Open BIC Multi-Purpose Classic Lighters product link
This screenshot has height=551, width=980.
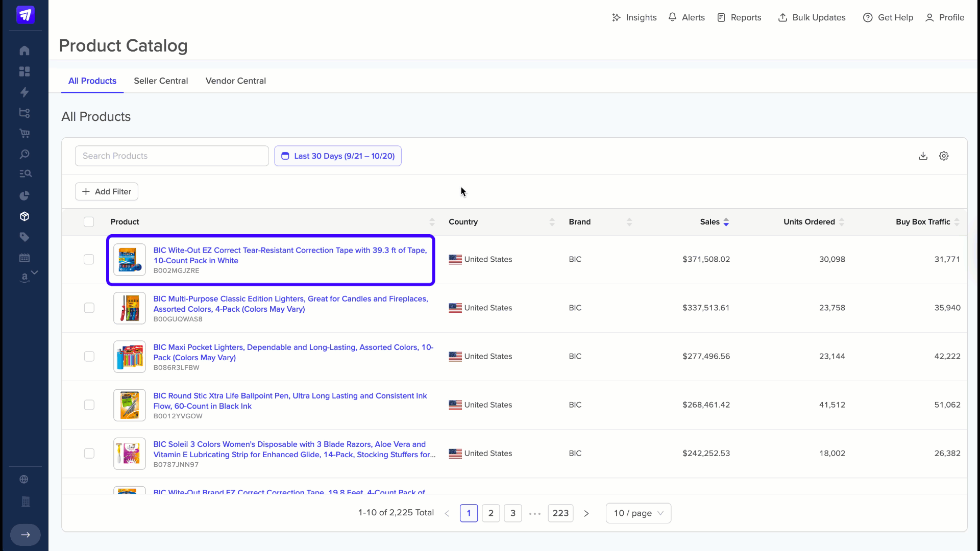pyautogui.click(x=290, y=304)
